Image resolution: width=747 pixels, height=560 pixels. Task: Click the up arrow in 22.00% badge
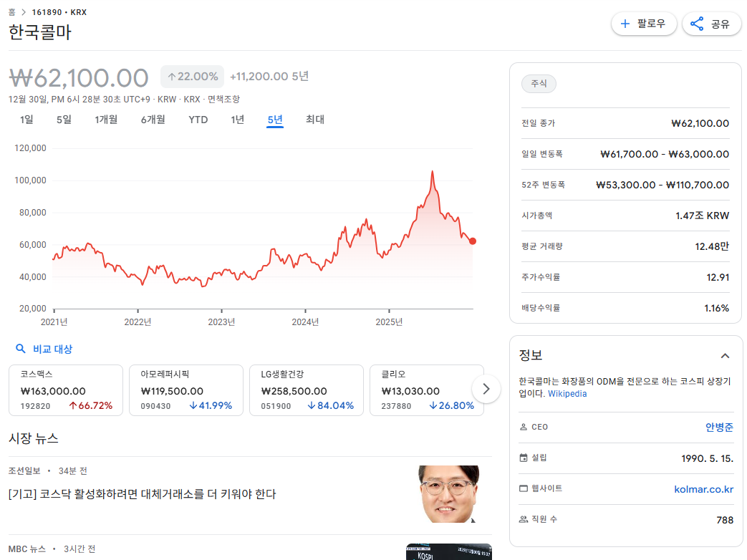coord(171,77)
